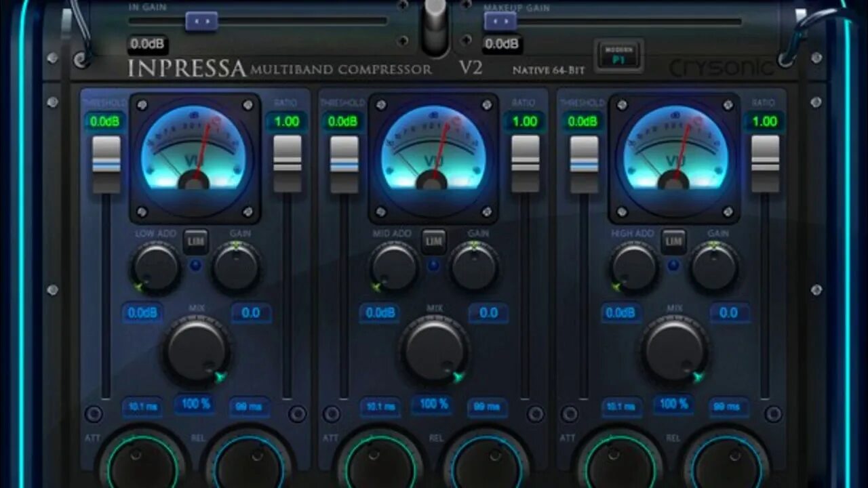Viewport: 868px width, 488px height.
Task: Click the round button right of Low band 99 ms
Action: [x=297, y=414]
